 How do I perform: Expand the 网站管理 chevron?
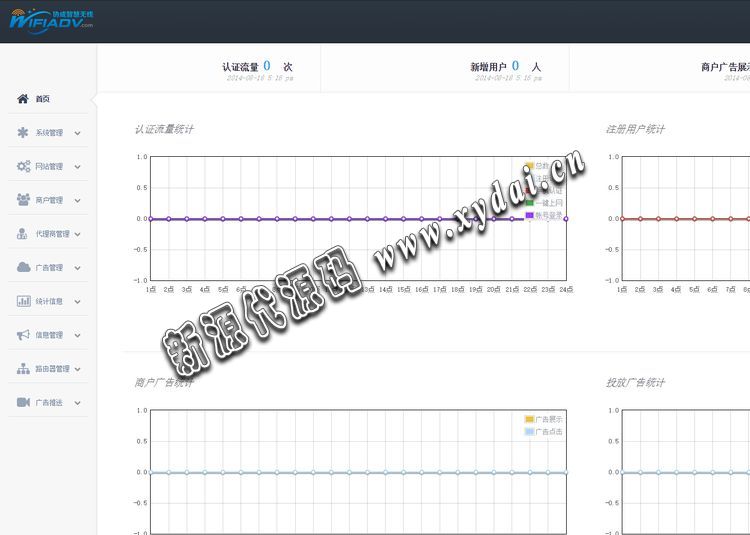click(77, 167)
